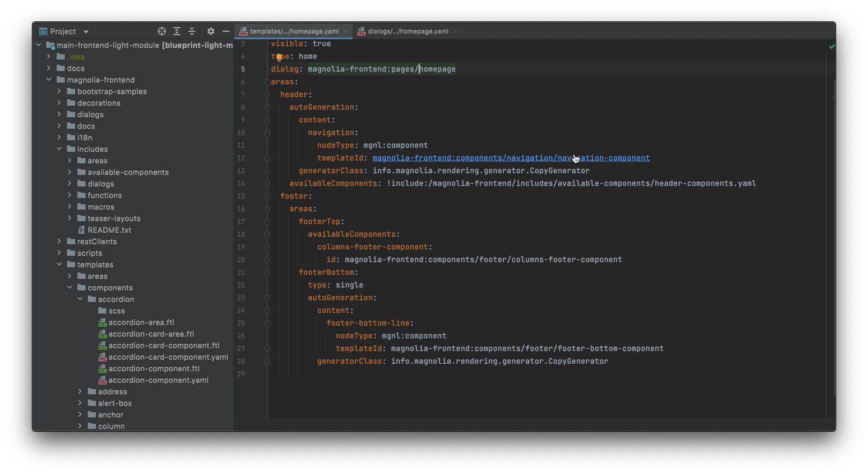The height and width of the screenshot is (474, 868).
Task: Collapse the header block via gutter fold arrow
Action: click(267, 94)
